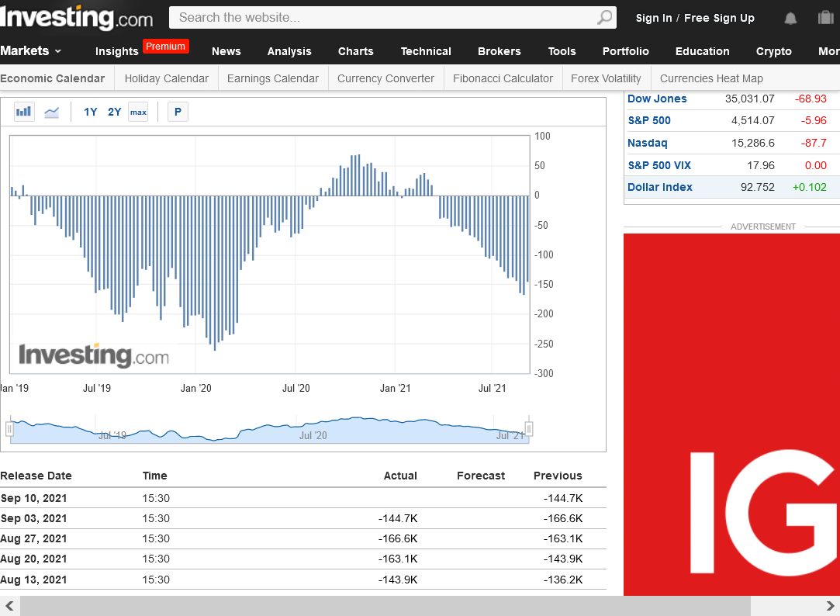Click the Investing.com logo
The width and height of the screenshot is (840, 616).
(x=77, y=18)
